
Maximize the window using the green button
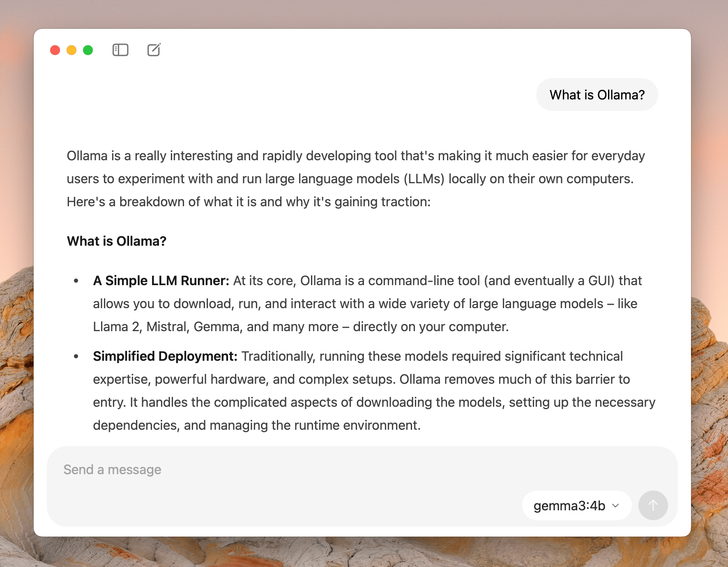click(88, 50)
